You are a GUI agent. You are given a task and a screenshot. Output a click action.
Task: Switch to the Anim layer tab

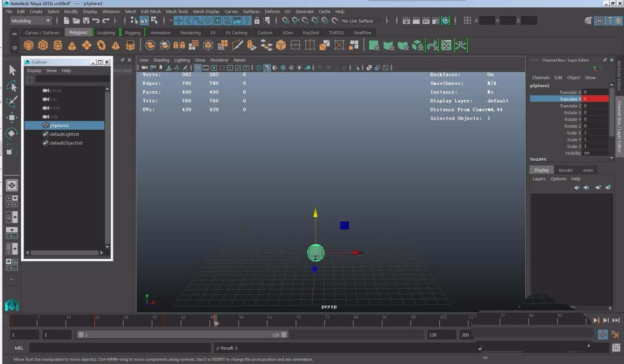pos(588,170)
